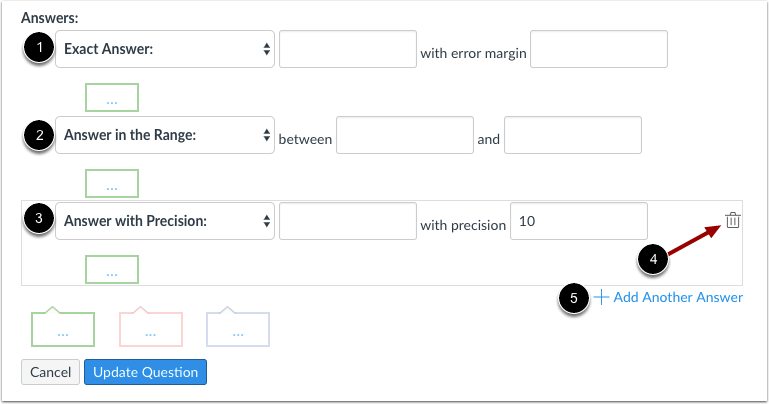Focus the error margin input field
The width and height of the screenshot is (769, 404).
coord(598,49)
